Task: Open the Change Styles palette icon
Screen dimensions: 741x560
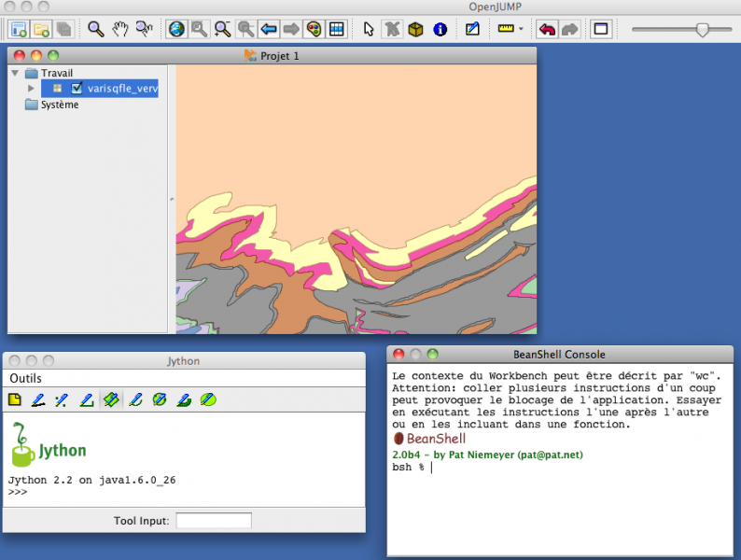Action: click(x=314, y=29)
